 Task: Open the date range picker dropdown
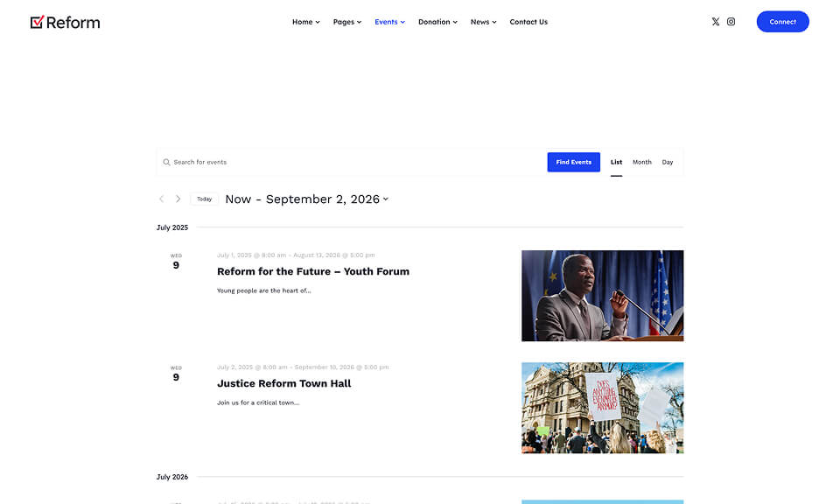point(307,199)
